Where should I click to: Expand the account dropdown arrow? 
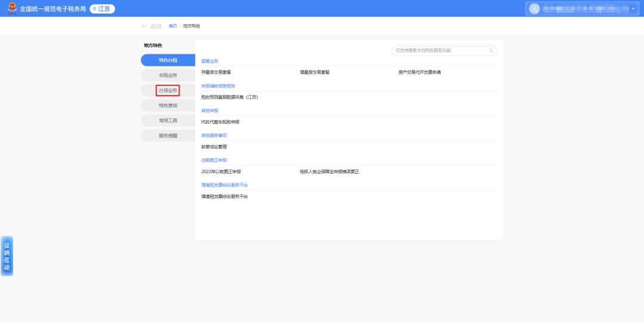tap(633, 8)
